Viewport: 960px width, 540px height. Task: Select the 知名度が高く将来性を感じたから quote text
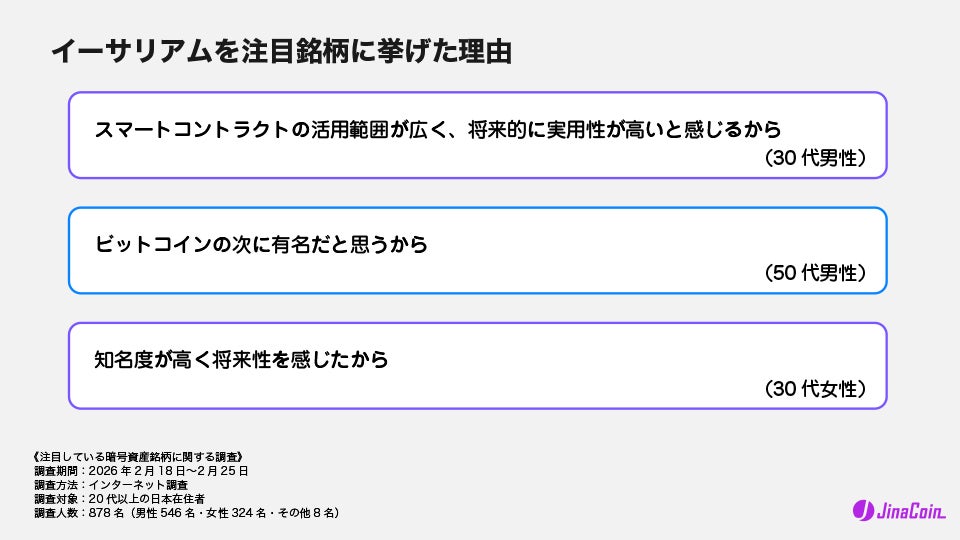[241, 359]
